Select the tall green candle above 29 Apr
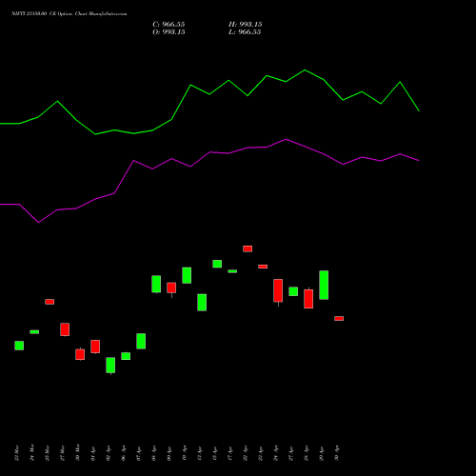Screen dimensions: 476x476 [x=324, y=285]
